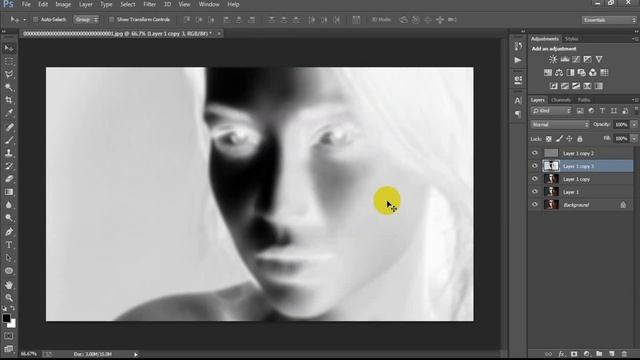Open the tool preset picker arrow

pyautogui.click(x=24, y=20)
